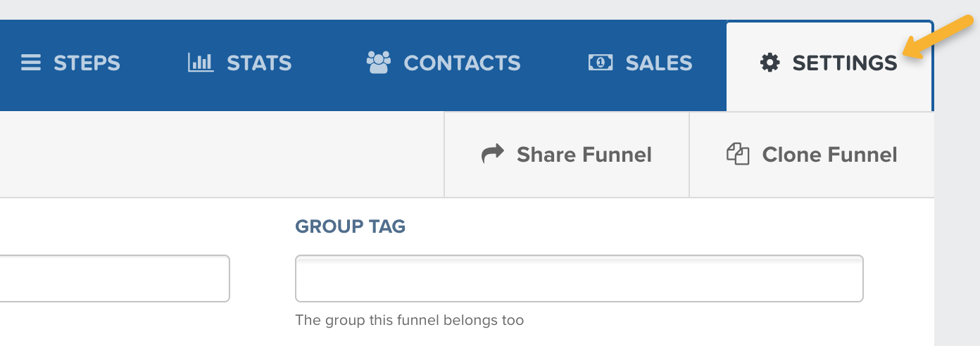Click the Clone Funnel copy icon
This screenshot has width=980, height=346.
coord(738,154)
